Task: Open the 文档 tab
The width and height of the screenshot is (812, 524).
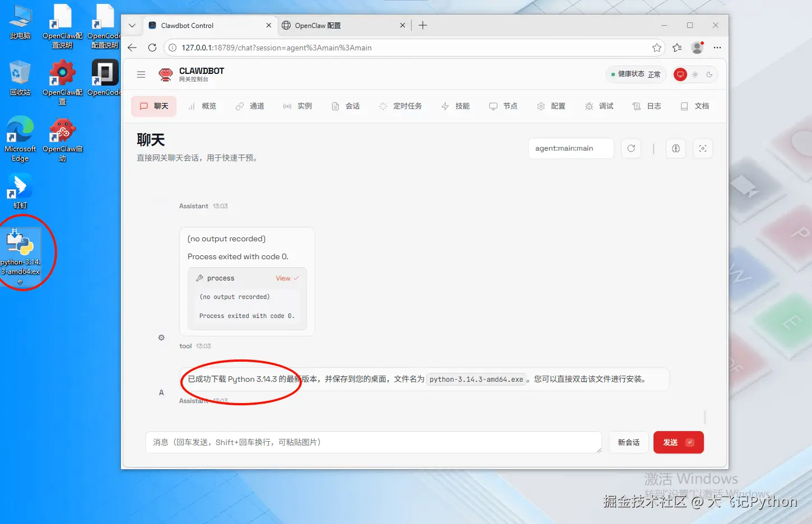Action: tap(695, 106)
